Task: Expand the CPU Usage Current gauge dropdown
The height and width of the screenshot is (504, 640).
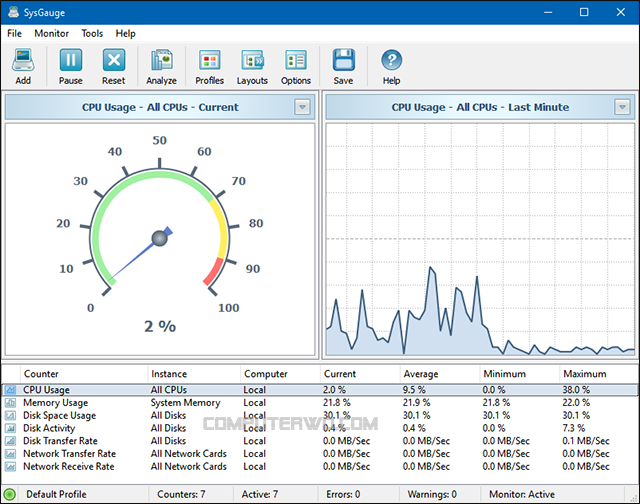Action: (302, 107)
